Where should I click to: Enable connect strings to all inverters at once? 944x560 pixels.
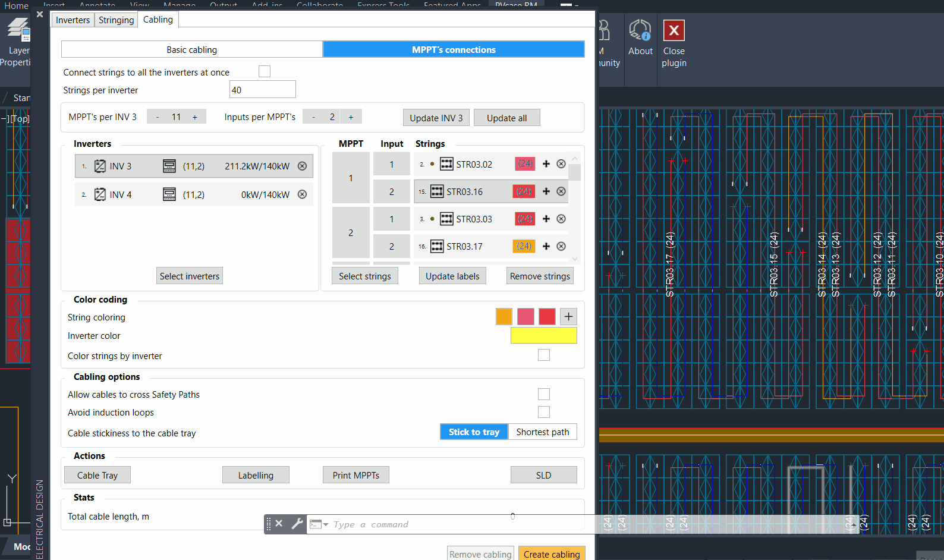tap(265, 72)
